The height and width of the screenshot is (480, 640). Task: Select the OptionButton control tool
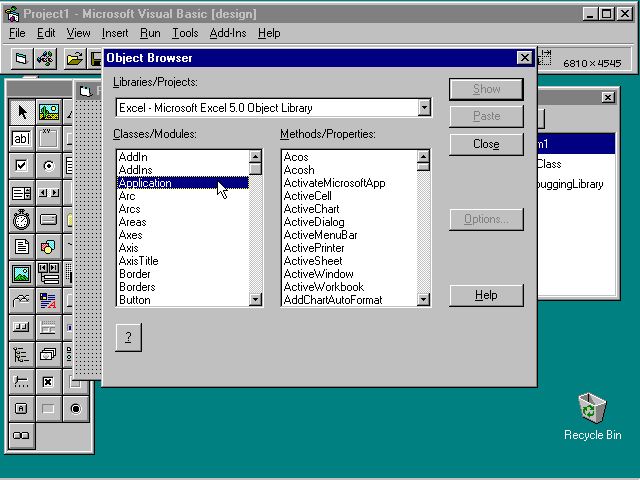click(x=48, y=165)
